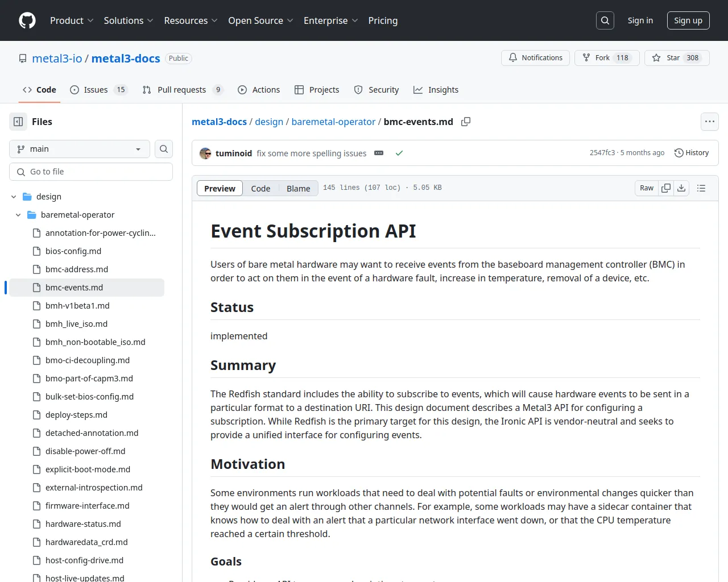Open the Security tab
Viewport: 728px width, 582px height.
point(377,90)
